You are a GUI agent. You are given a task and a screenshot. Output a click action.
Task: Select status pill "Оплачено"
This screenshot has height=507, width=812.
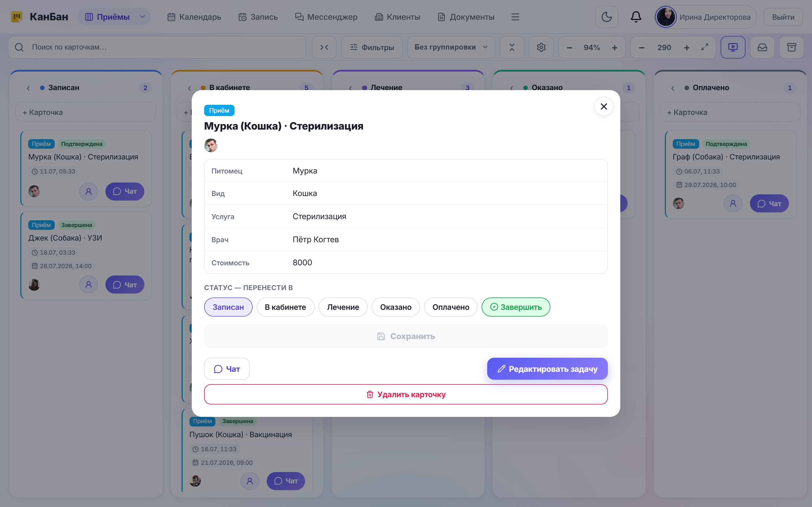point(451,307)
